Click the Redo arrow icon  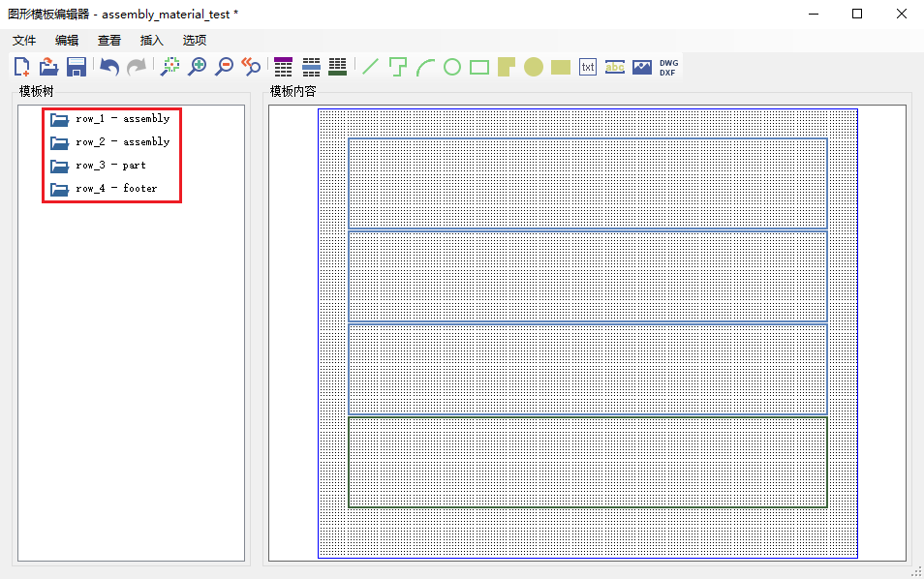point(137,67)
